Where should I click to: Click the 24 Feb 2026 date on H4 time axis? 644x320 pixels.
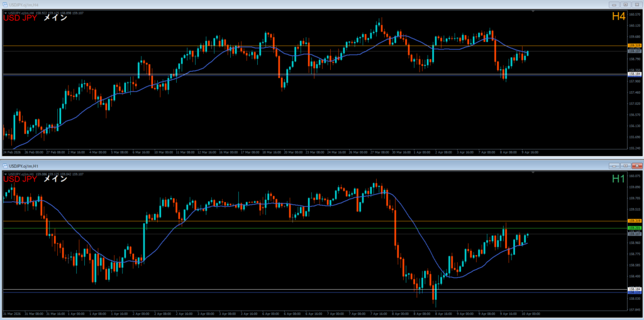point(11,152)
